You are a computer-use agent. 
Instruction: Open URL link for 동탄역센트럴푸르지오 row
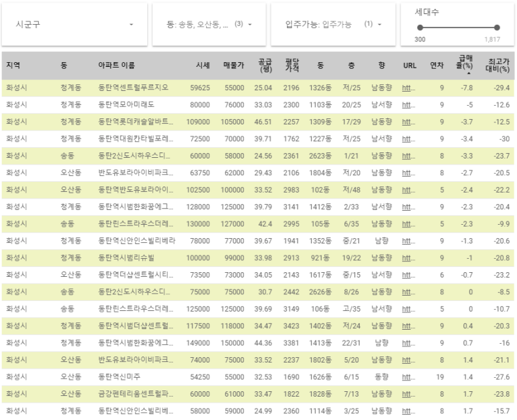pos(409,88)
